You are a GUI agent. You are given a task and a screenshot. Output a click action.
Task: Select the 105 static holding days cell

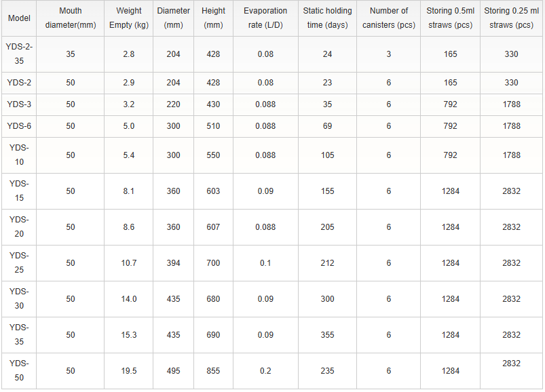[x=327, y=155]
